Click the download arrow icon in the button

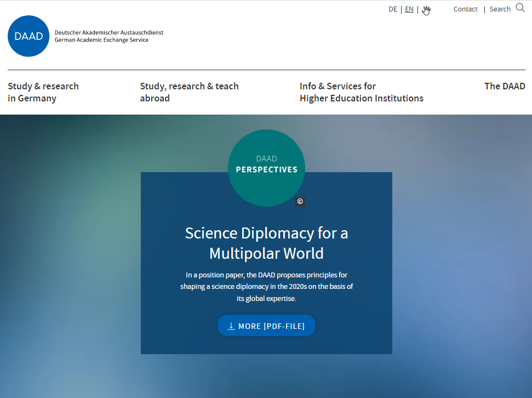click(x=231, y=326)
